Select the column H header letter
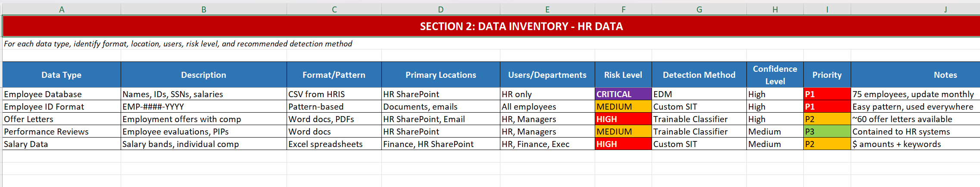Image resolution: width=980 pixels, height=187 pixels. click(775, 9)
